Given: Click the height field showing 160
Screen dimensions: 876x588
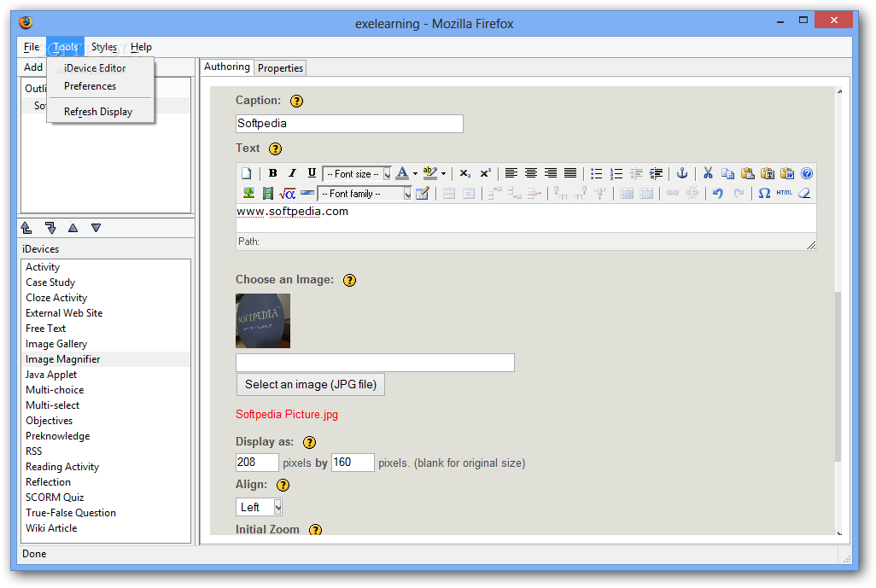Looking at the screenshot, I should pos(353,463).
